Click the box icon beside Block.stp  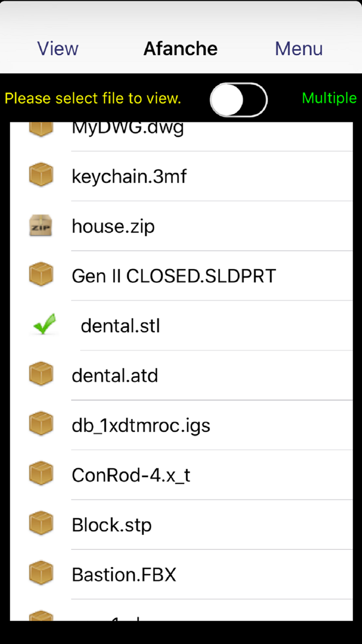pos(41,524)
